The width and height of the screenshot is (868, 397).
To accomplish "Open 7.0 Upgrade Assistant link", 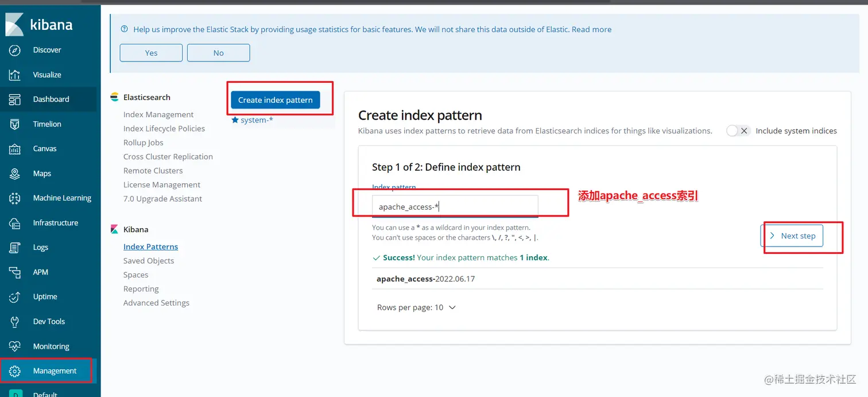I will click(x=163, y=199).
